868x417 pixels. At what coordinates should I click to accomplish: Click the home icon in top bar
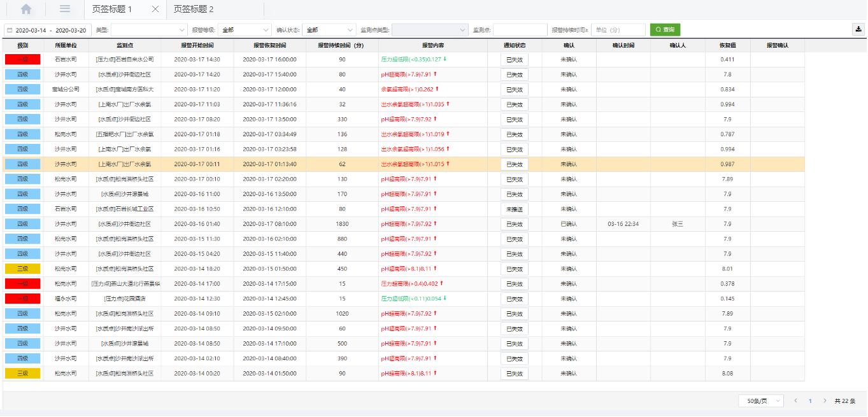click(26, 9)
